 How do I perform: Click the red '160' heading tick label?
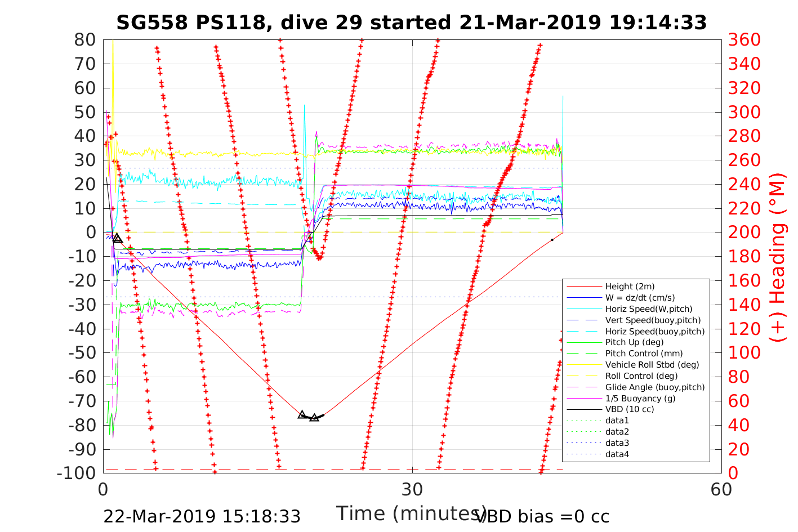(x=744, y=280)
